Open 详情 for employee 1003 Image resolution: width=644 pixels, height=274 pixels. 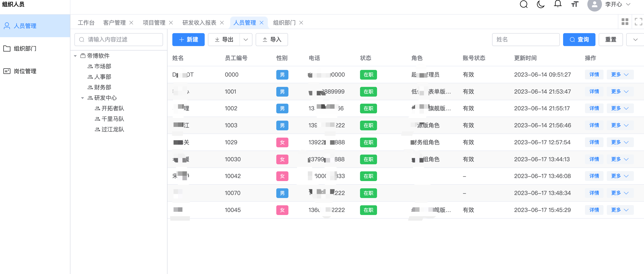pos(594,125)
